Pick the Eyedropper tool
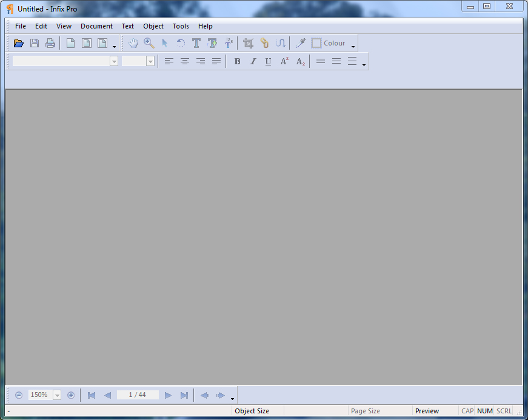This screenshot has height=420, width=528. point(300,43)
